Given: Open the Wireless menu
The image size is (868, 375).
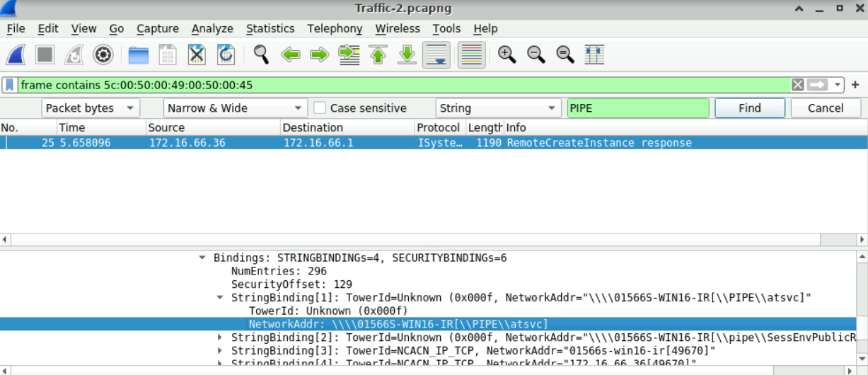Looking at the screenshot, I should [398, 28].
